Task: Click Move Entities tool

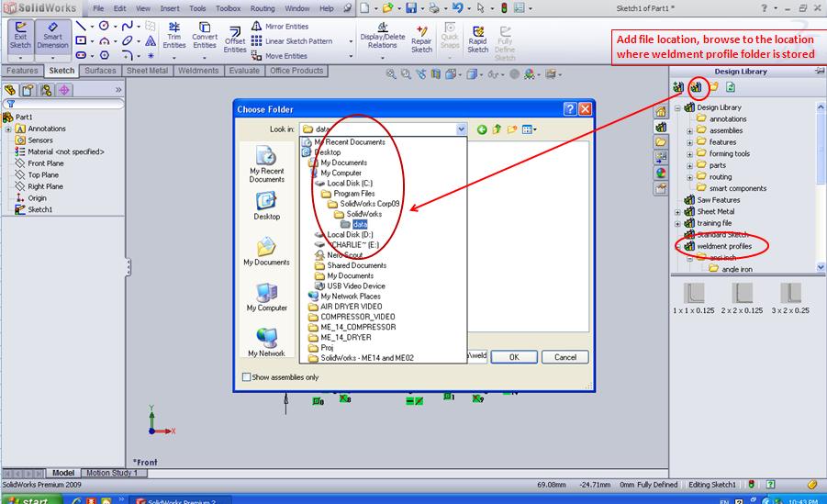Action: 280,56
